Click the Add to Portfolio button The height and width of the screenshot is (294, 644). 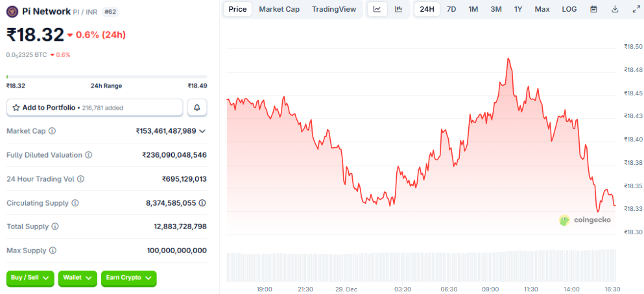point(95,108)
